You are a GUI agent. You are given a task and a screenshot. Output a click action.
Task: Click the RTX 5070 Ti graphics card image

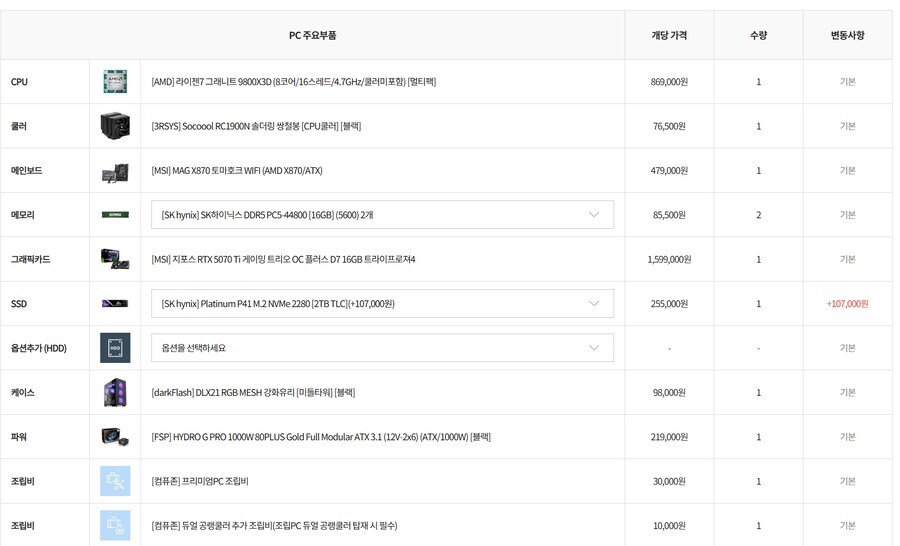coord(115,259)
